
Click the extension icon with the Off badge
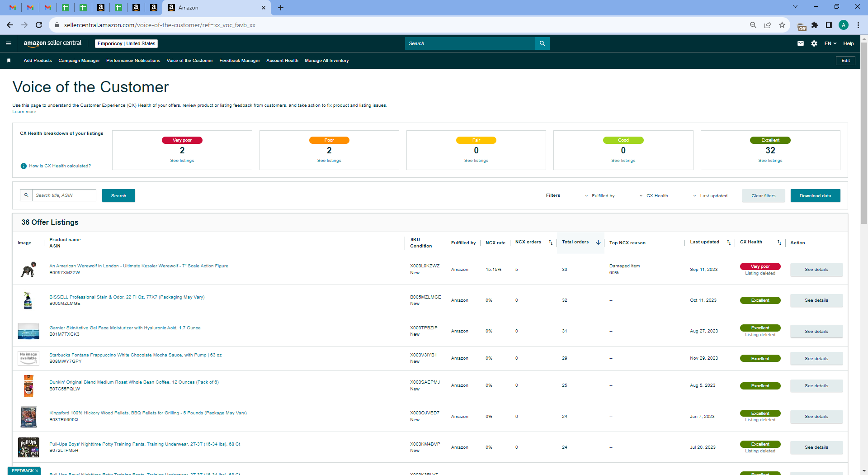[802, 26]
